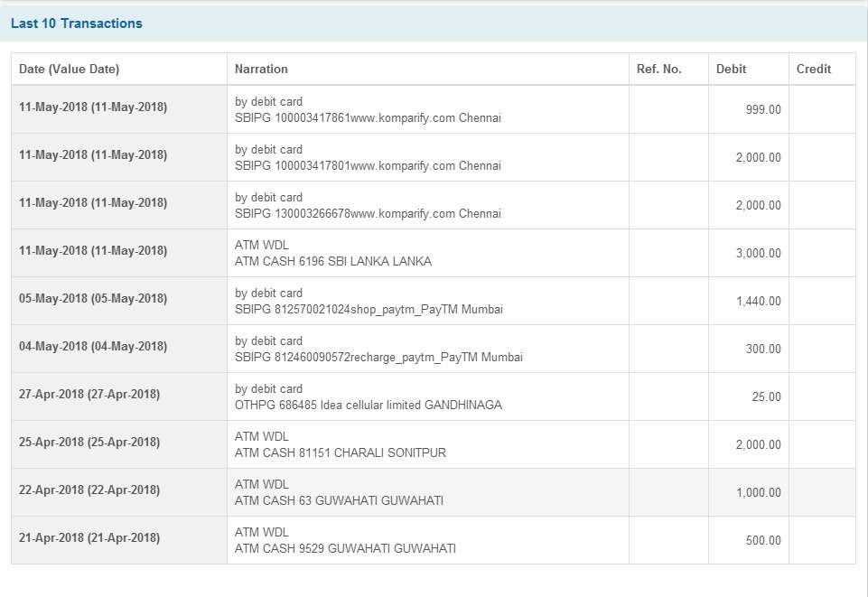Screen dimensions: 868x597
Task: Click the Credit column header
Action: pyautogui.click(x=813, y=69)
